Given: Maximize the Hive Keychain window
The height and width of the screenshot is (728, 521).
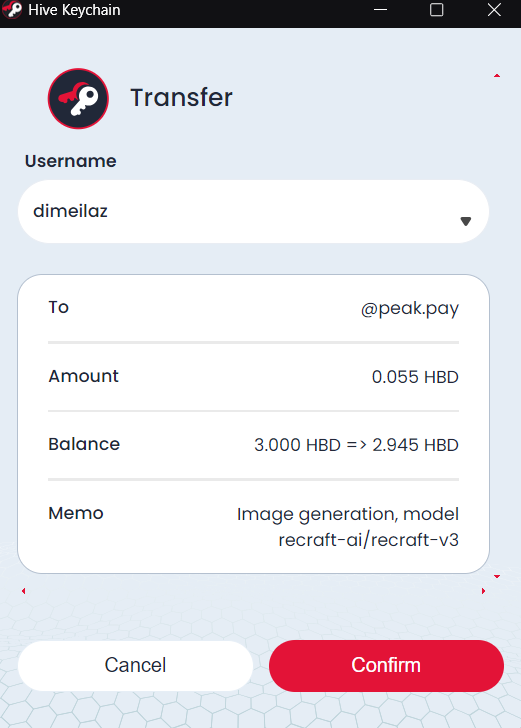Looking at the screenshot, I should pos(436,10).
